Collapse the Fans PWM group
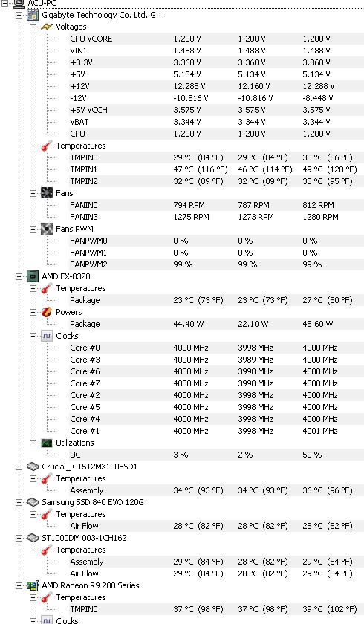This screenshot has height=624, width=364. click(x=33, y=230)
